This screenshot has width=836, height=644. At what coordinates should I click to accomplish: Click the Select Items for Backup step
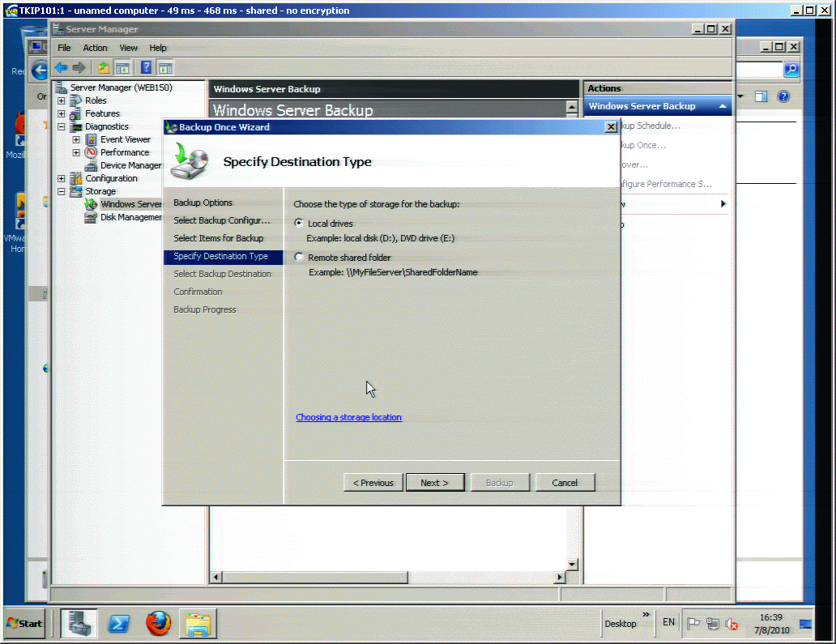tap(218, 238)
